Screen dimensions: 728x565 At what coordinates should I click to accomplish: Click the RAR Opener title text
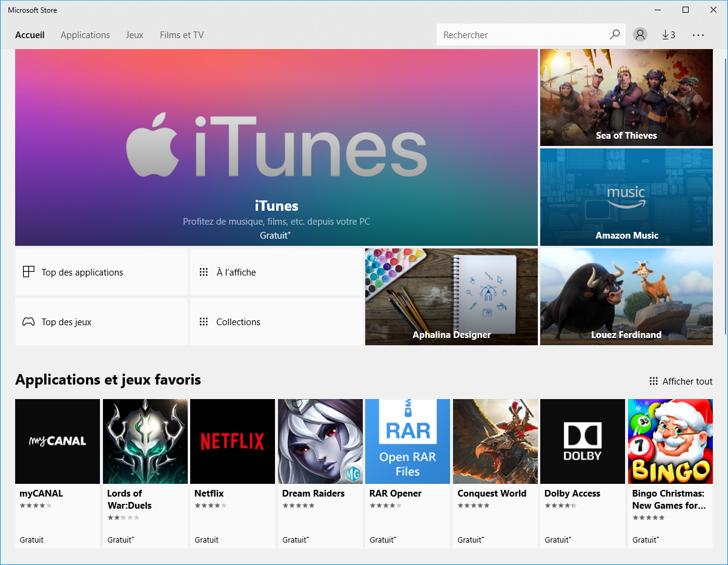395,494
